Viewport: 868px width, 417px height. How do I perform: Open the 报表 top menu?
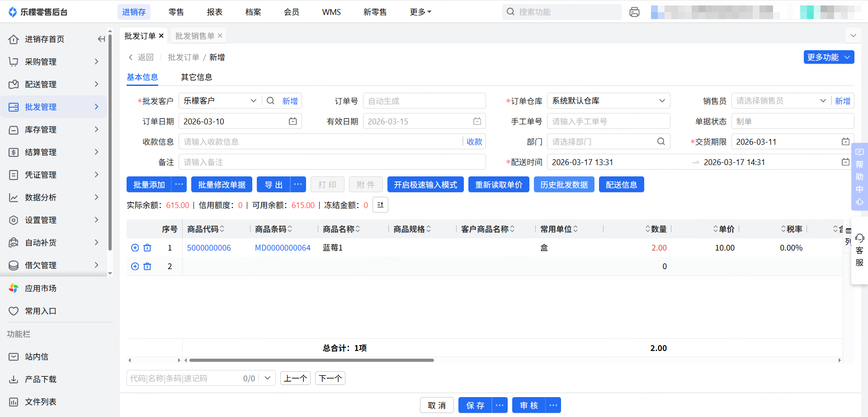coord(214,12)
